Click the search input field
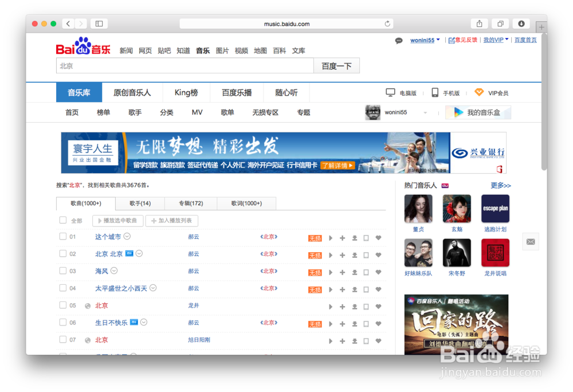This screenshot has height=392, width=573. click(x=185, y=66)
